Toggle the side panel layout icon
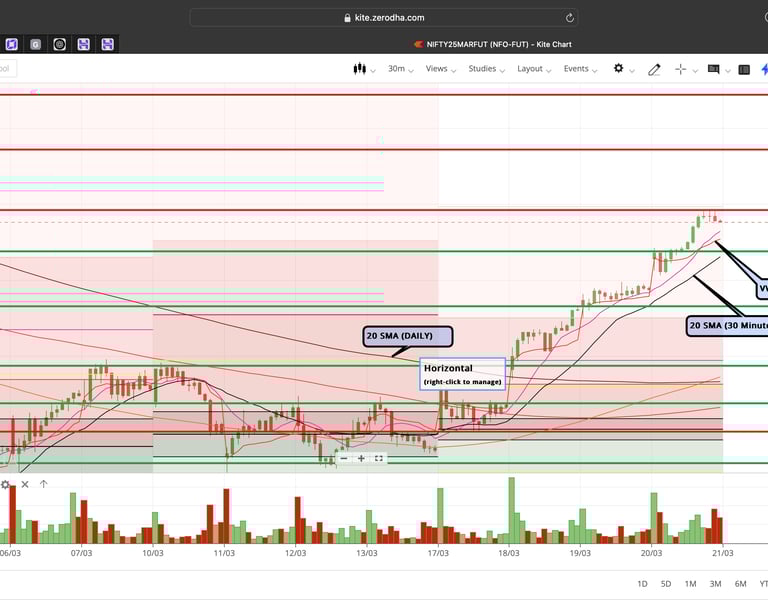768x600 pixels. click(744, 70)
